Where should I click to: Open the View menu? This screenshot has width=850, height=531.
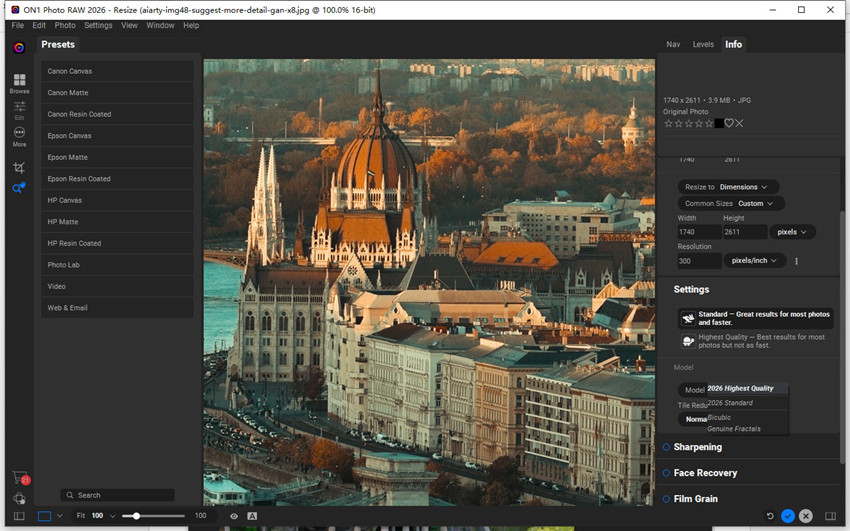(x=129, y=25)
